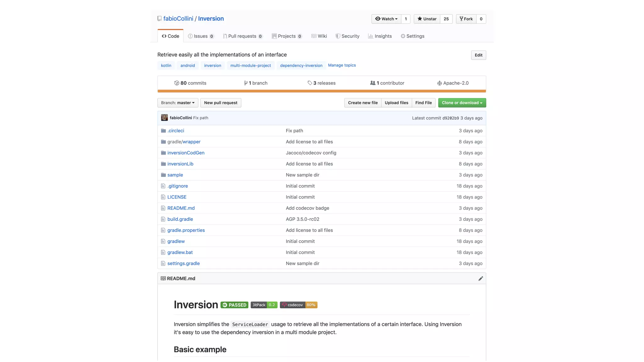Click the .circleci folder icon
The image size is (644, 362).
point(163,131)
